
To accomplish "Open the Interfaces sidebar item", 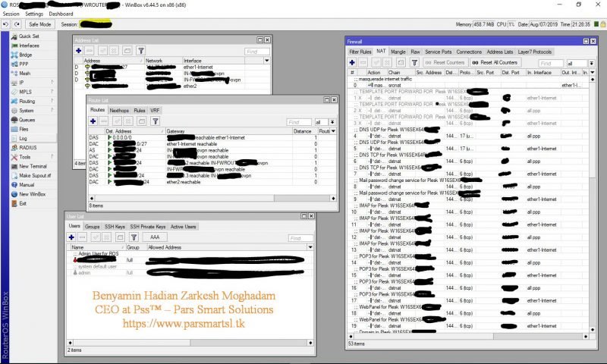I will pos(29,45).
